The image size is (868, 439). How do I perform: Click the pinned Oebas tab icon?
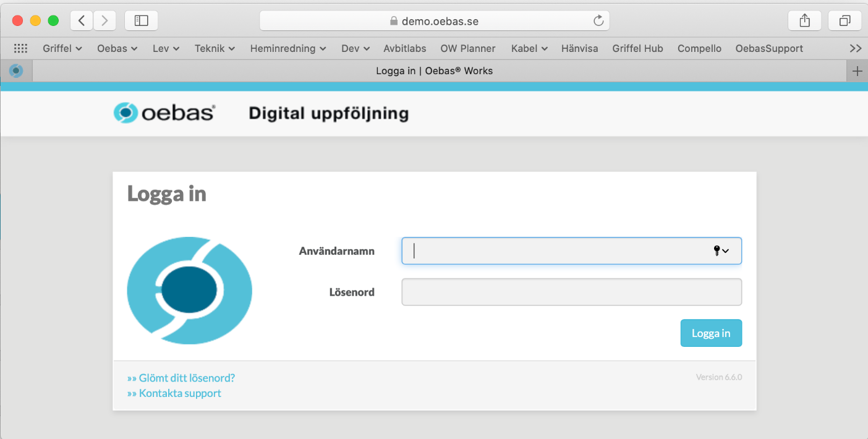point(16,71)
